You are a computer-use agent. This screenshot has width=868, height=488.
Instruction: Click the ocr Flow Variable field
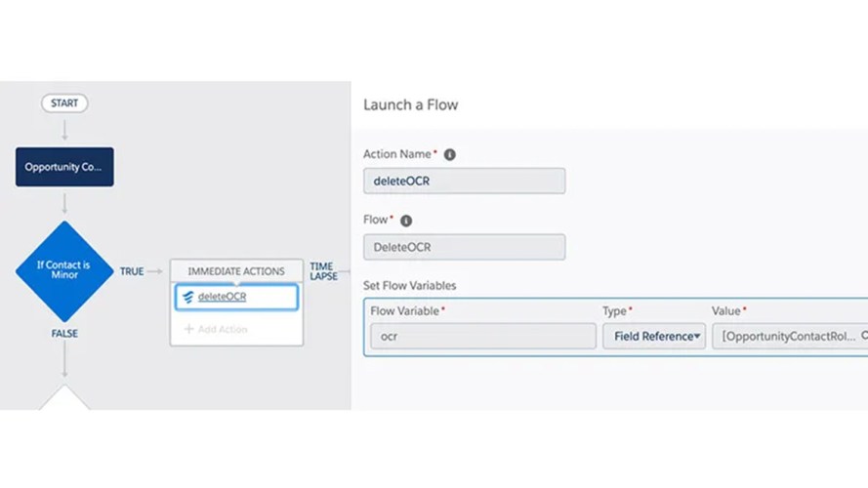click(x=482, y=337)
